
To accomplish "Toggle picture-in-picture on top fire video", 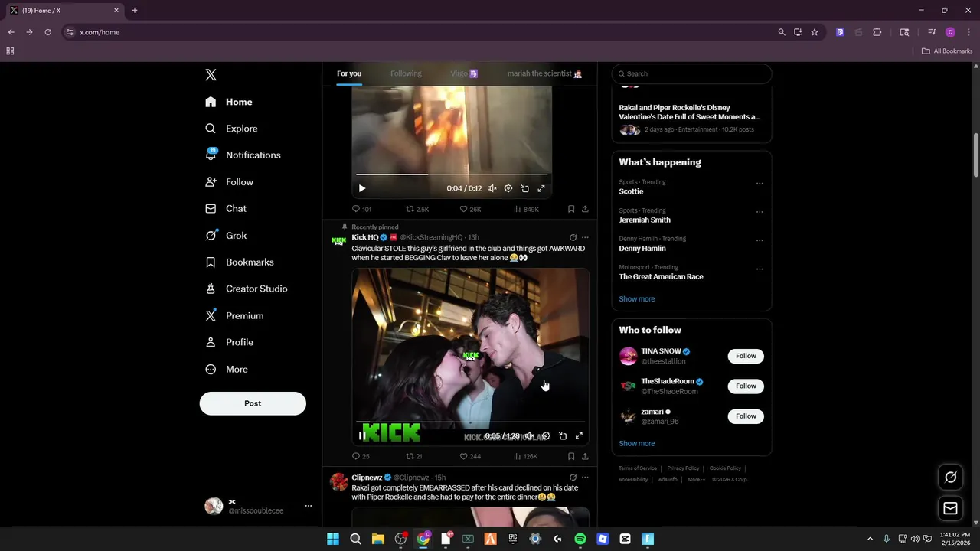I will [525, 188].
